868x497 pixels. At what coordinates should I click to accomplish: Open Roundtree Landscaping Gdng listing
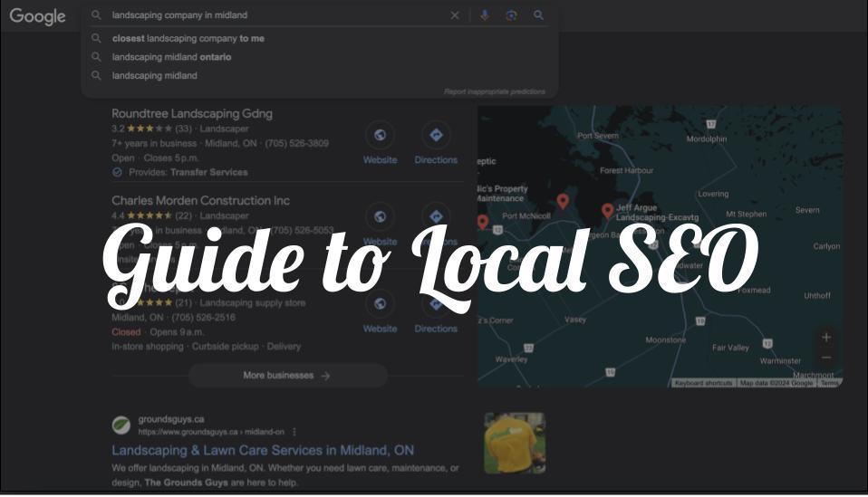point(192,114)
